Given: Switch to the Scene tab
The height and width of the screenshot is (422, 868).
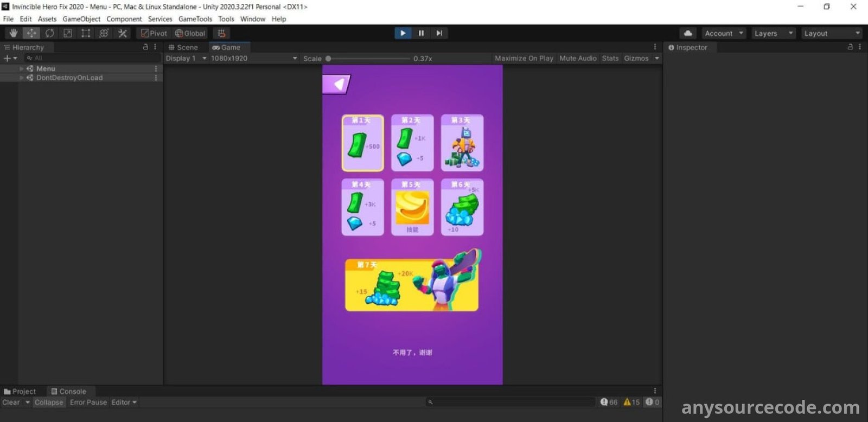Looking at the screenshot, I should pos(183,47).
